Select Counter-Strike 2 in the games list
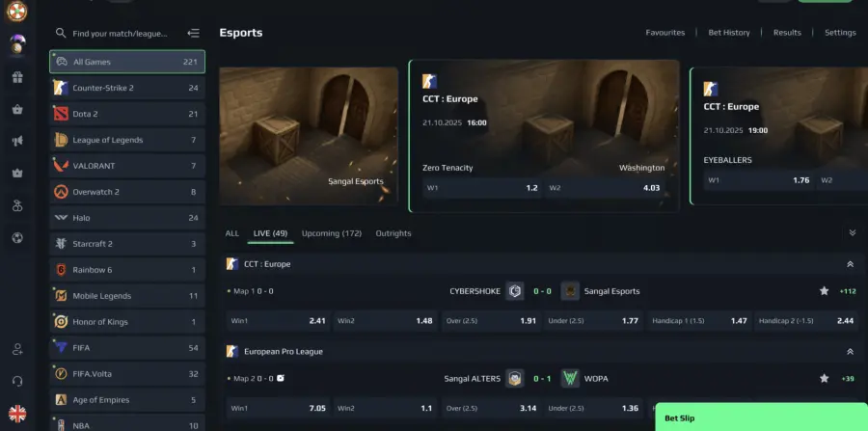Viewport: 868px width, 431px height. 127,88
